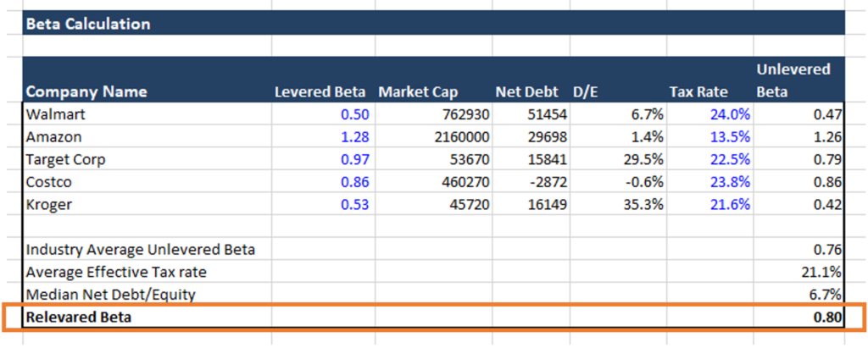
Task: Click the Unlevered Beta column header
Action: [793, 80]
